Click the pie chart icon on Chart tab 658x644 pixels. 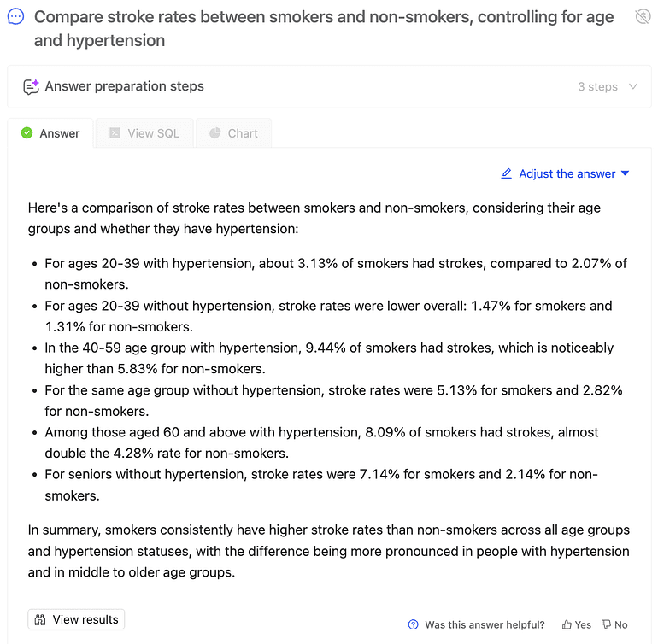click(215, 133)
